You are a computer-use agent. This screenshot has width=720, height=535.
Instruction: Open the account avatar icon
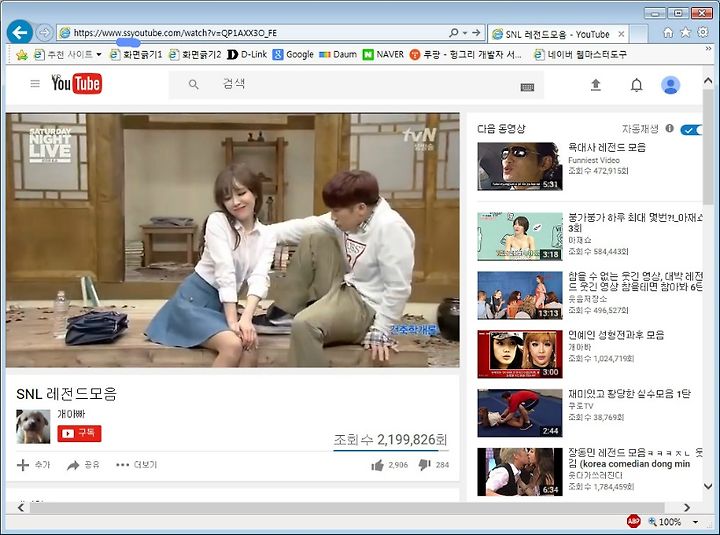pyautogui.click(x=670, y=85)
